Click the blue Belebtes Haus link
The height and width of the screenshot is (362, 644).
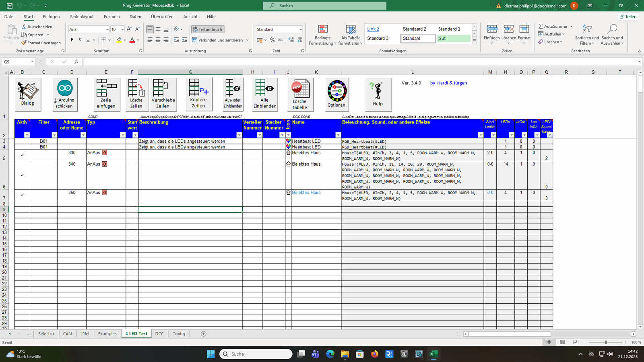pyautogui.click(x=306, y=193)
